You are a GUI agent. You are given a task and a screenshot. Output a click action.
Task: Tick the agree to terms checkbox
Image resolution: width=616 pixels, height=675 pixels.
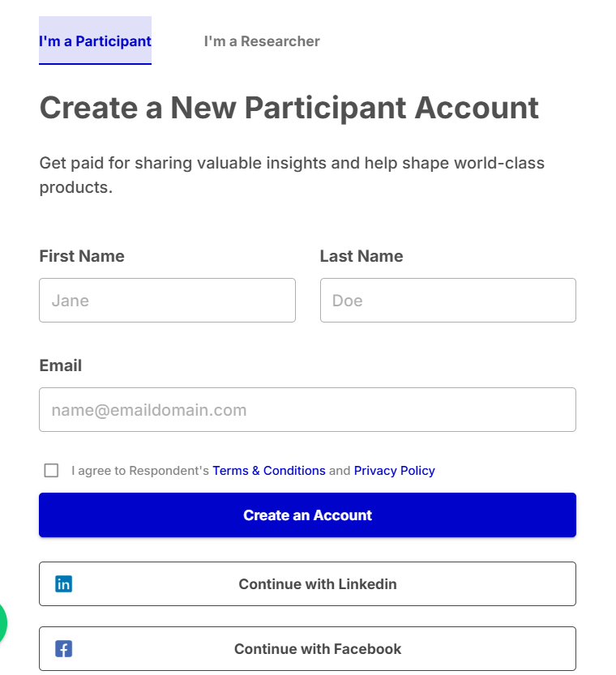click(x=52, y=471)
